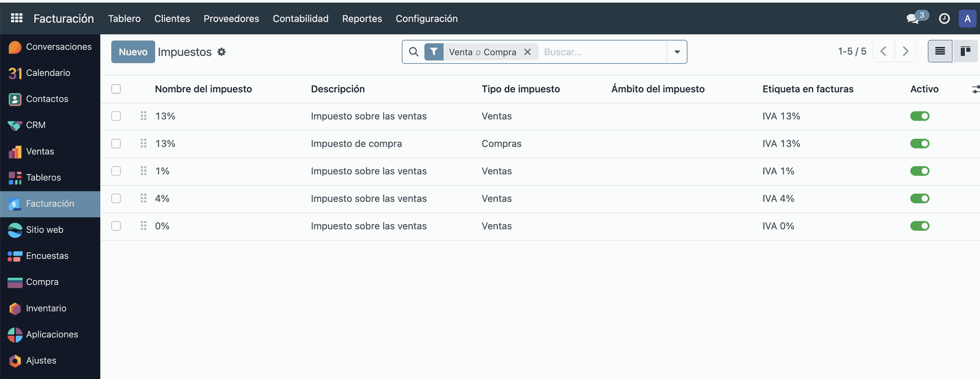The image size is (980, 379).
Task: Open the chat messages icon with badge 3
Action: 917,18
